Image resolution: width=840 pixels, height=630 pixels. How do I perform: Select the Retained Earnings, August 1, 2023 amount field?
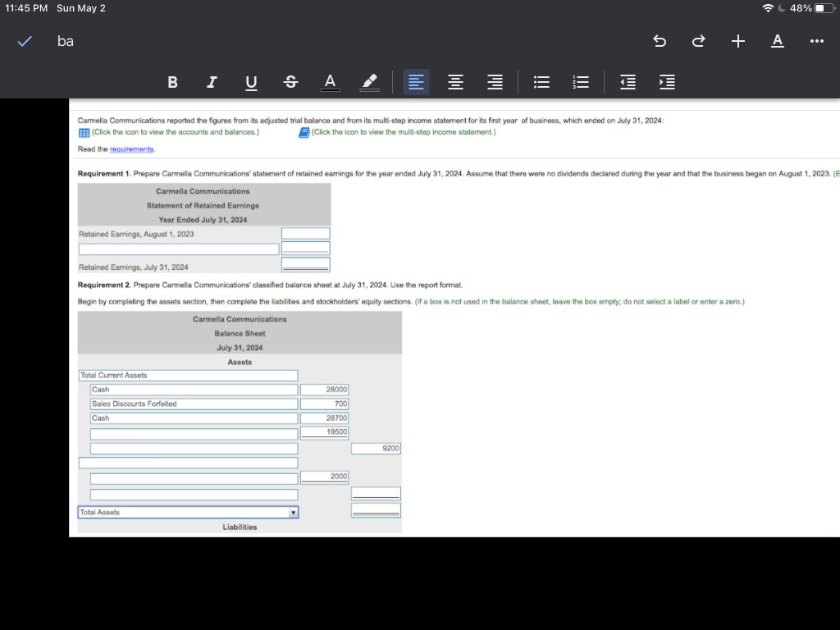click(305, 234)
